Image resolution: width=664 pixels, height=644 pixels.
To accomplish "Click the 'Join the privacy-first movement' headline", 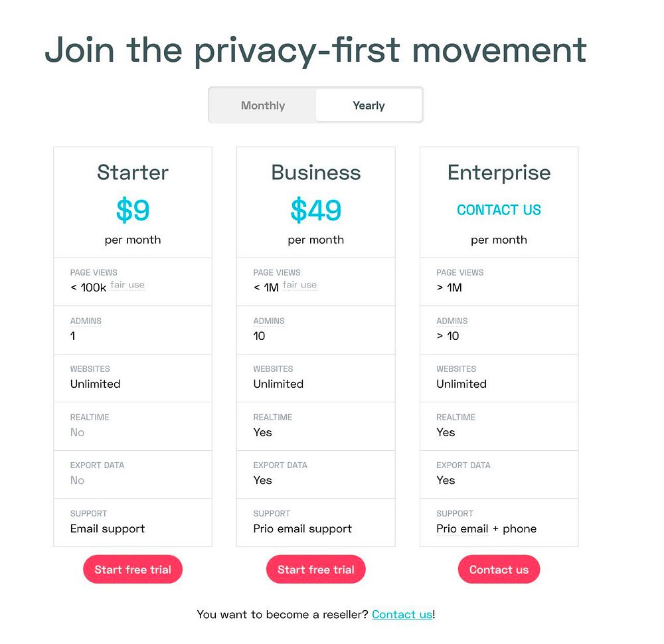I will [x=315, y=50].
